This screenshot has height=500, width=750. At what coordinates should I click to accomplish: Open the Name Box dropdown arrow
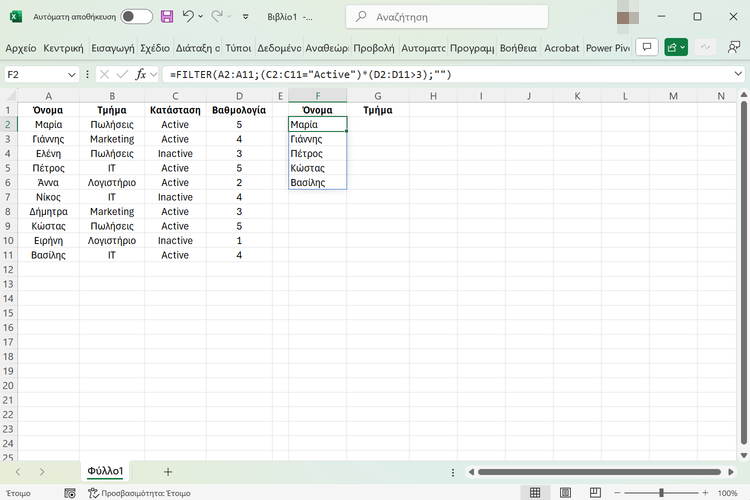(x=72, y=75)
